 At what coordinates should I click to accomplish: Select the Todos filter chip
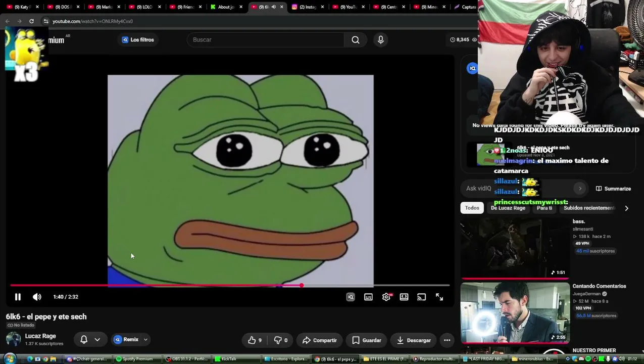(x=472, y=208)
